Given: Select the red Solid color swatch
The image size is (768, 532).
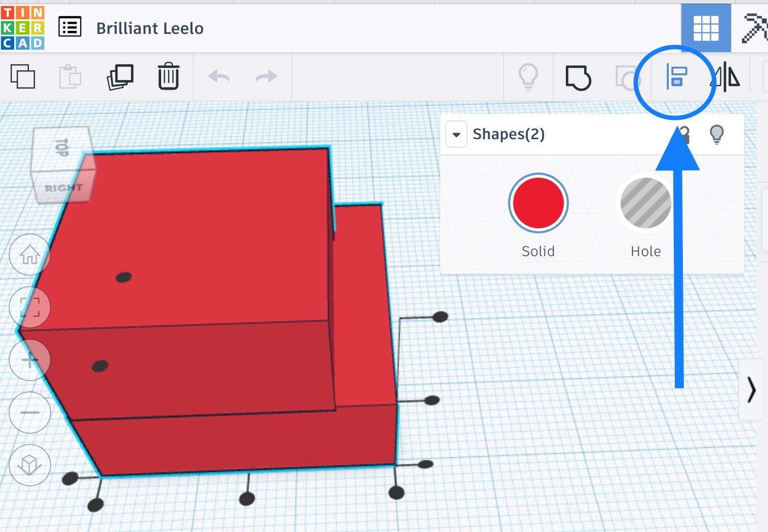Looking at the screenshot, I should (x=538, y=203).
